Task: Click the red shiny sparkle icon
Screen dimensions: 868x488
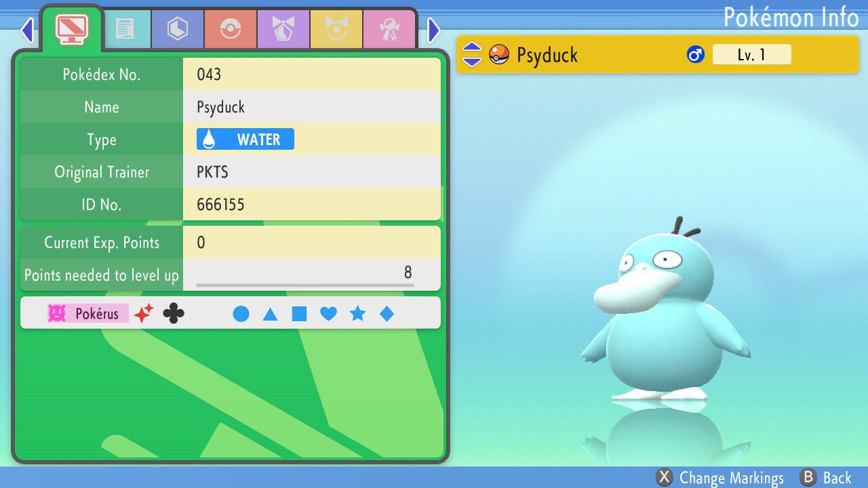Action: pos(143,313)
